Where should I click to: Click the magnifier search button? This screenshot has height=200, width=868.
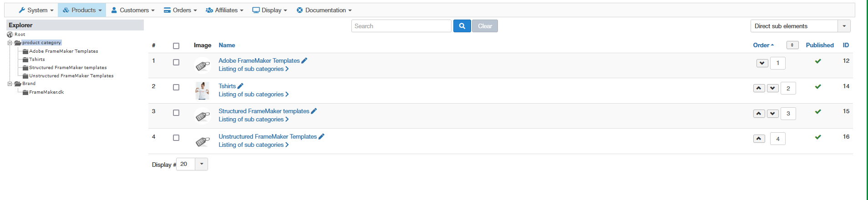coord(462,26)
